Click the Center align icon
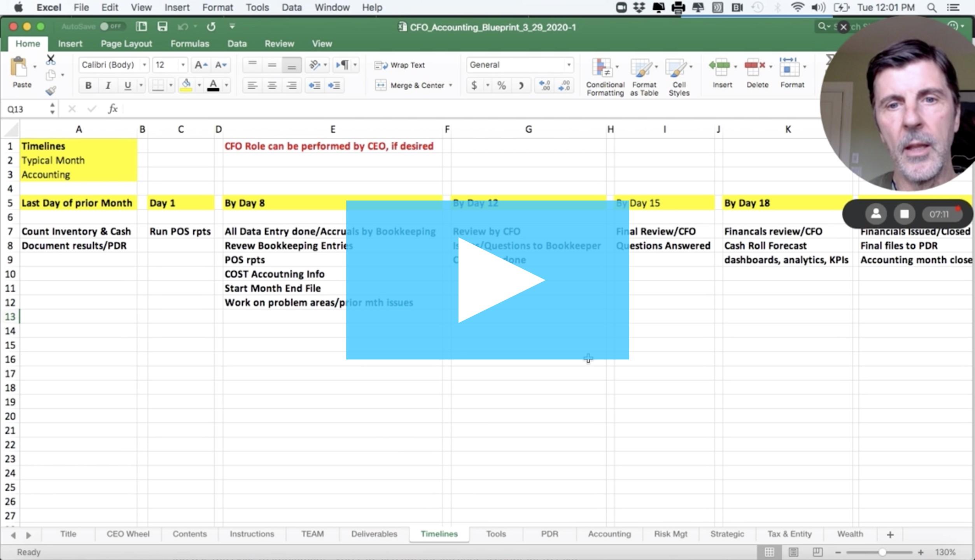 [272, 85]
